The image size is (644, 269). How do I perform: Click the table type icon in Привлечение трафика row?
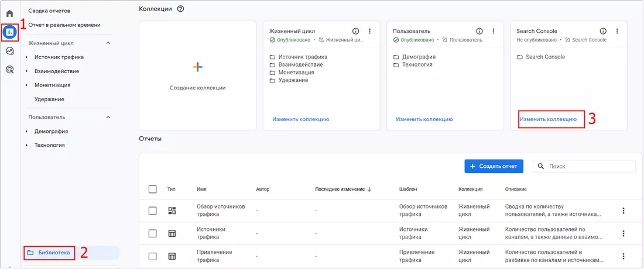point(172,256)
